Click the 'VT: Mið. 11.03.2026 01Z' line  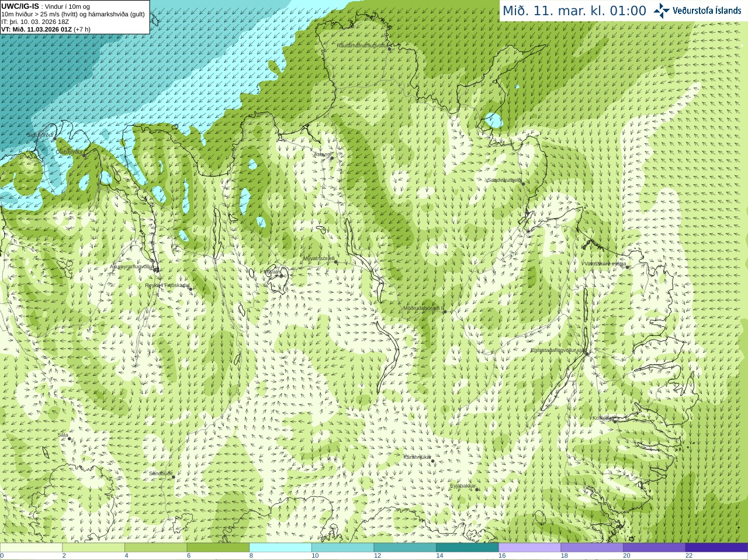click(x=46, y=29)
